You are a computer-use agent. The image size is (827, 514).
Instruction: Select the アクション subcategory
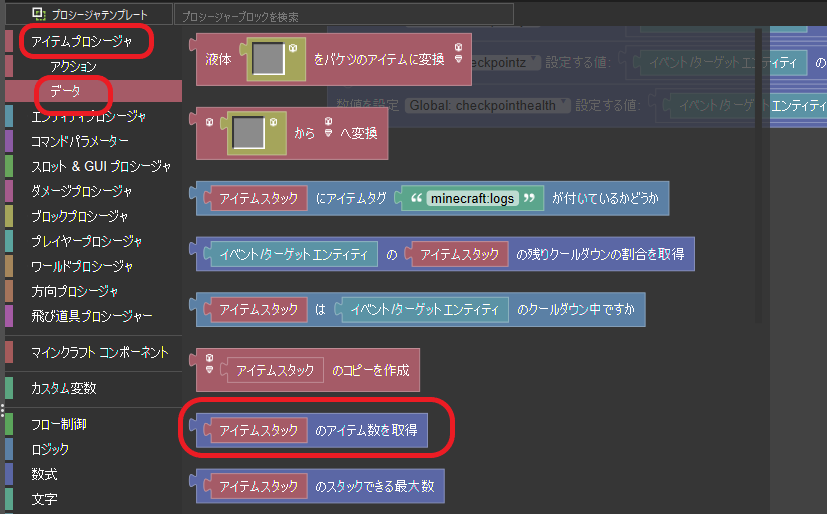click(74, 66)
